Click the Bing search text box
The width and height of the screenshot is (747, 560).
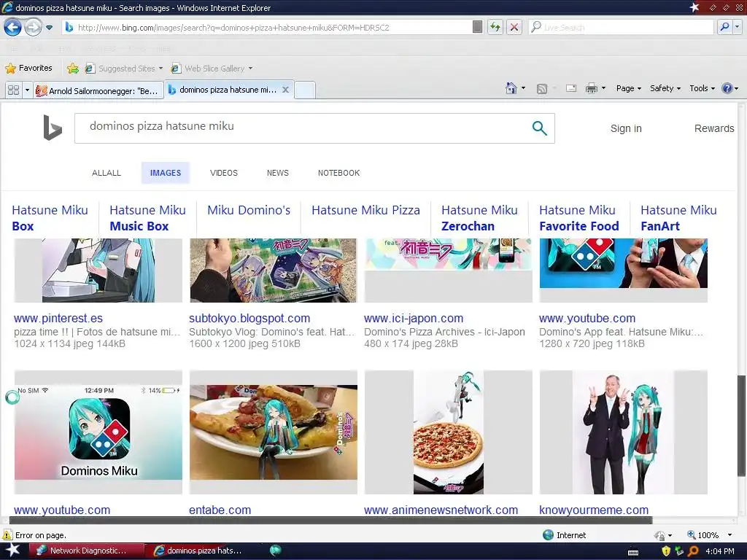[x=305, y=128]
